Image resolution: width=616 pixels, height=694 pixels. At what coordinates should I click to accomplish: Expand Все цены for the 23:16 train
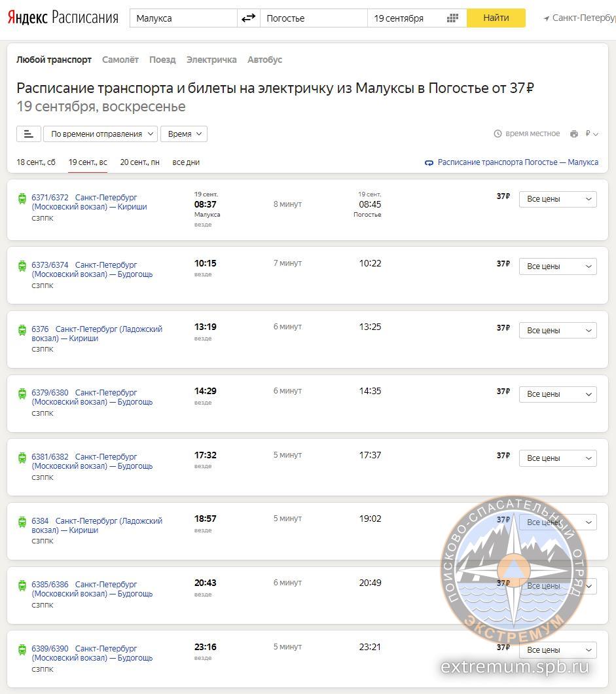[558, 650]
